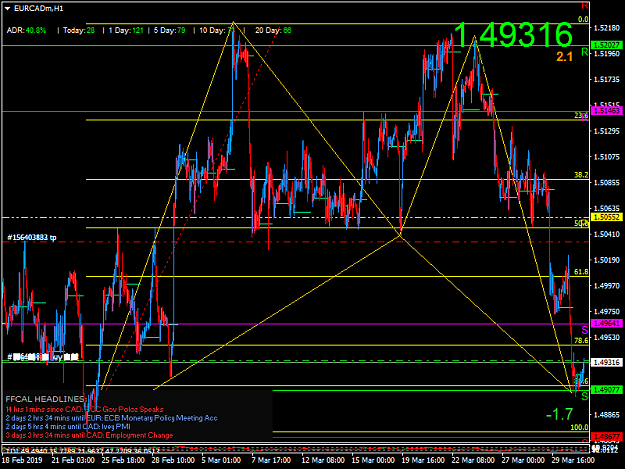Click the 1.52180 price axis value

606,28
